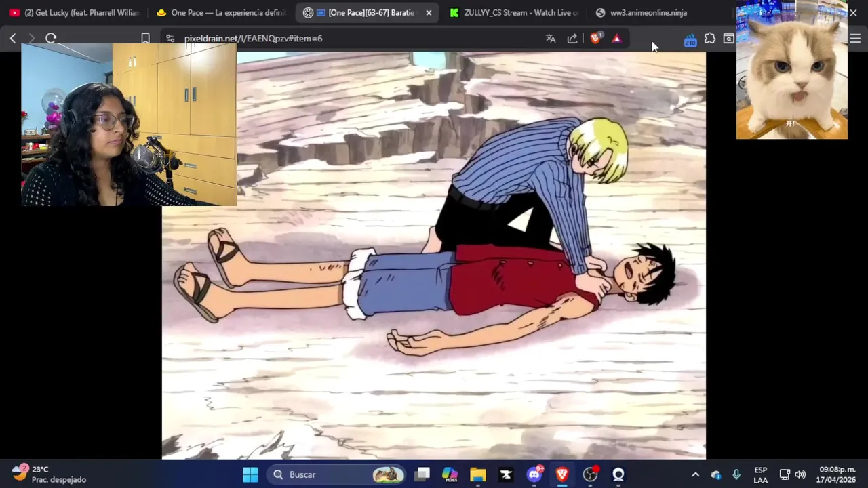
Task: Open Discord from the taskbar
Action: [534, 474]
